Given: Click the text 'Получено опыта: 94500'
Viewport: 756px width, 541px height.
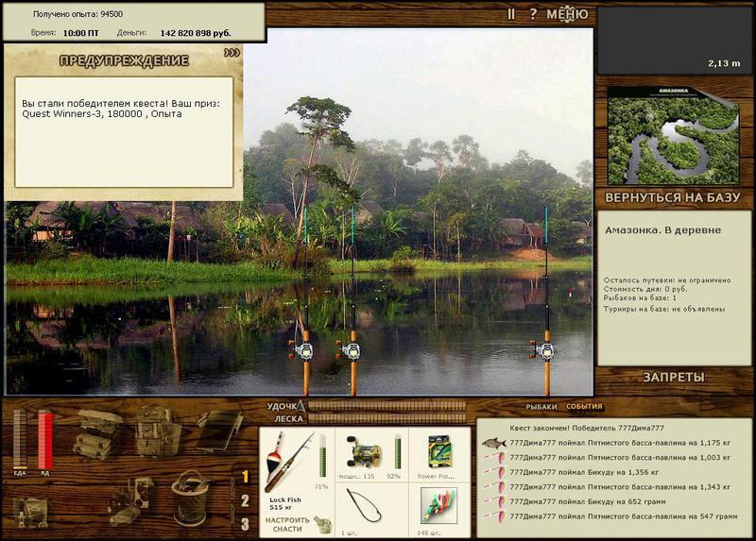Looking at the screenshot, I should 77,14.
